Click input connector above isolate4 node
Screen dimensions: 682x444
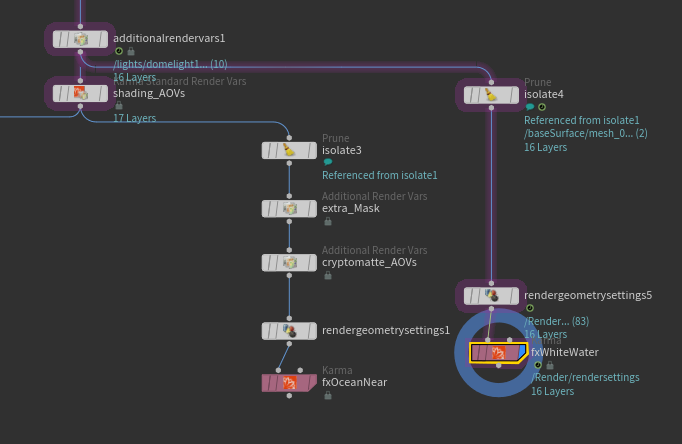pyautogui.click(x=491, y=82)
